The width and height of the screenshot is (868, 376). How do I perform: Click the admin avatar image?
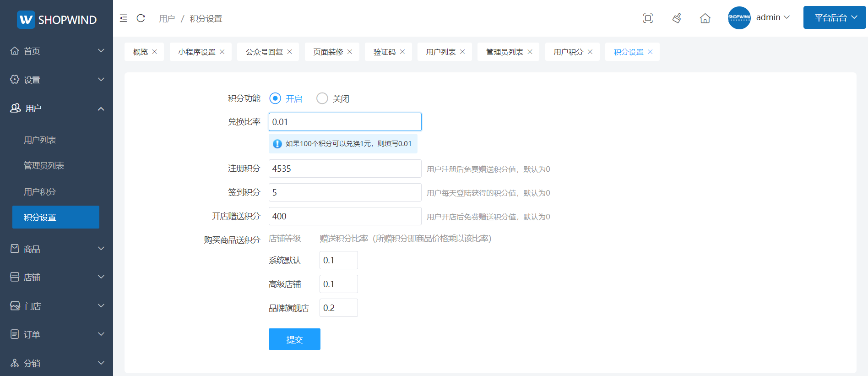pyautogui.click(x=739, y=18)
